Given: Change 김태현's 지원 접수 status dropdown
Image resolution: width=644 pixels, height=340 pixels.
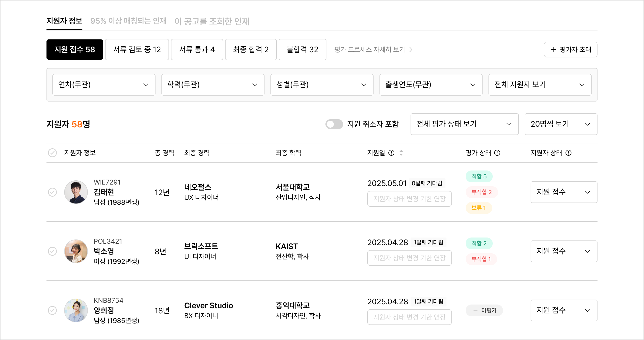Looking at the screenshot, I should [x=564, y=192].
